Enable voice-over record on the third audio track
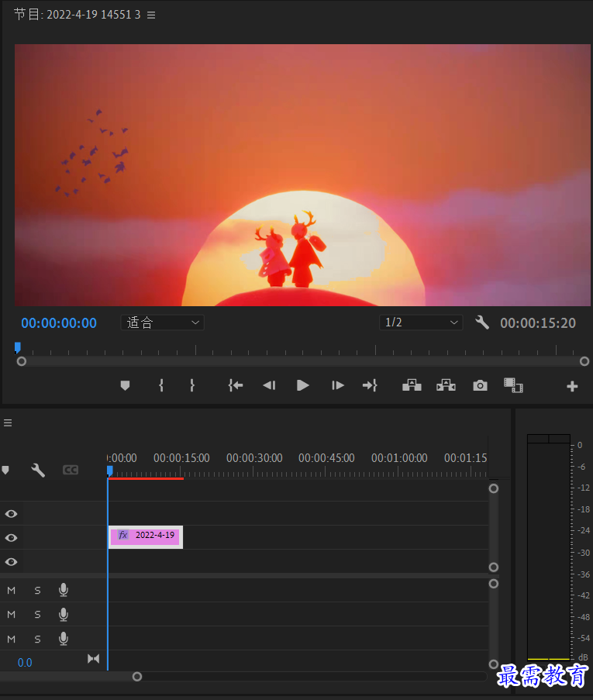 pos(64,639)
